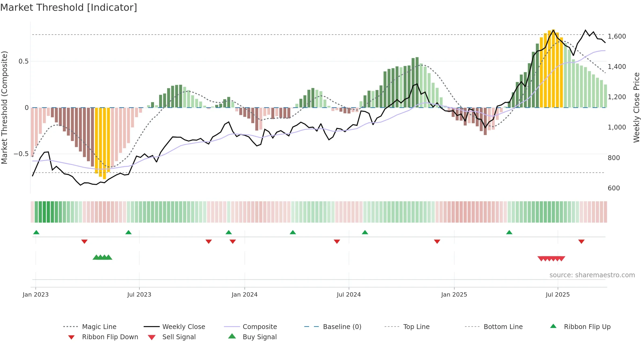Toggle the Ribbon Flip Up legend entry
The height and width of the screenshot is (362, 644).
tap(580, 327)
